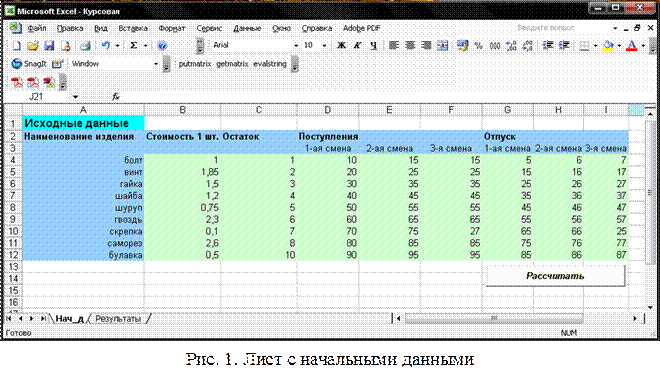Click the SnagIt capture button

pos(29,64)
